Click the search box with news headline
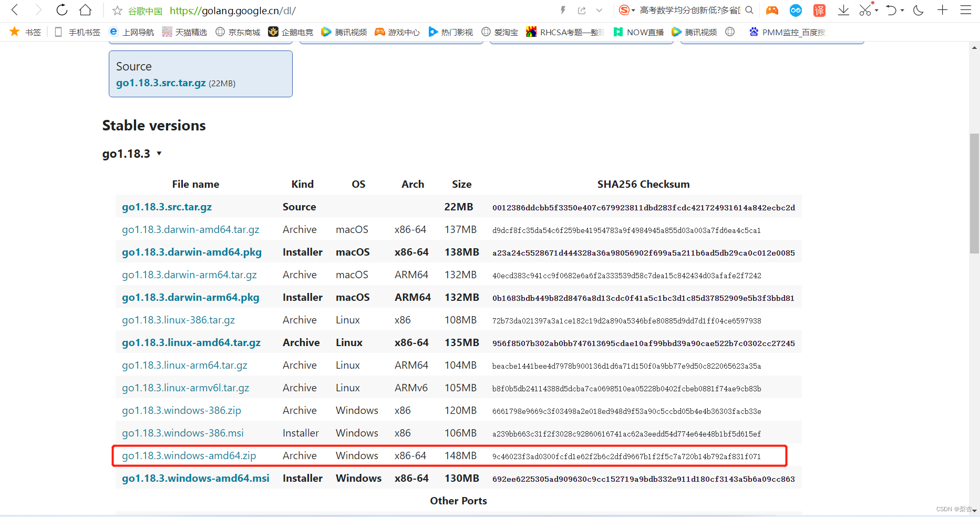980x517 pixels. [x=690, y=10]
